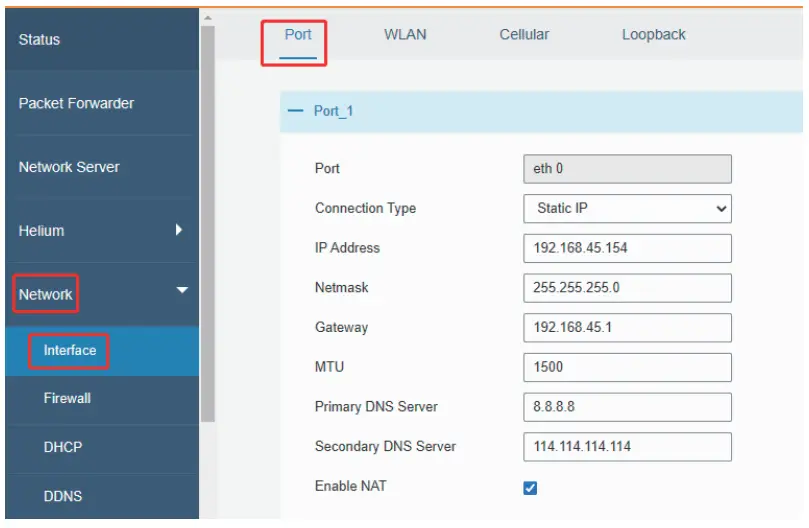Expand the Helium submenu arrow
Image resolution: width=809 pixels, height=528 pixels.
tap(179, 230)
